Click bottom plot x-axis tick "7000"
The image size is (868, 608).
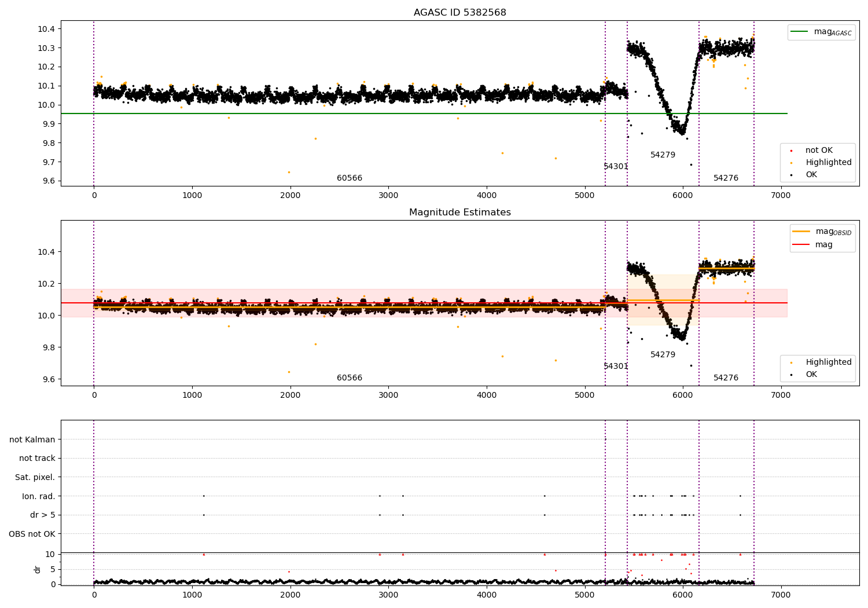click(781, 595)
